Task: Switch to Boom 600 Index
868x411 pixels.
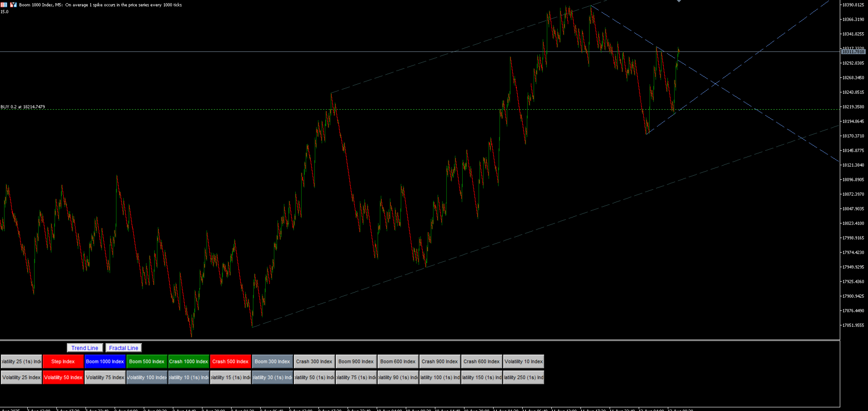Action: [x=398, y=361]
